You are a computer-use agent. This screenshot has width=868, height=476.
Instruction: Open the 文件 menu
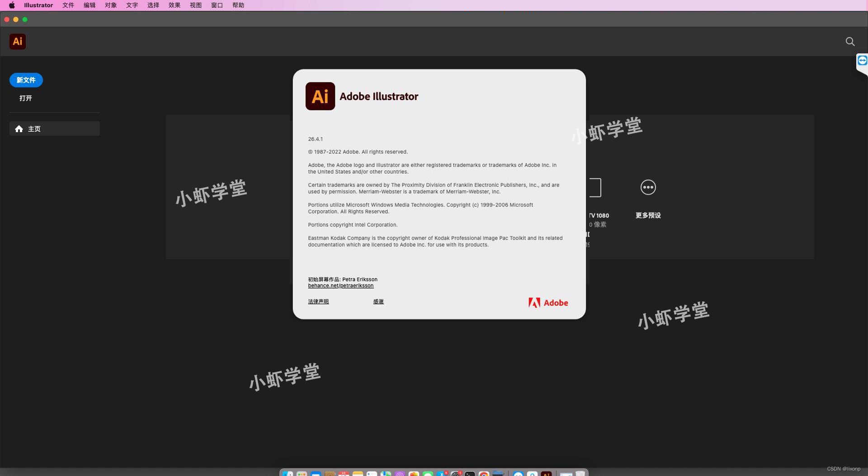point(68,5)
